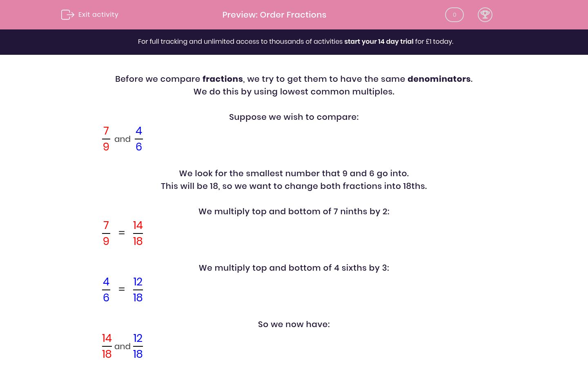Click the "So we now have:" text
This screenshot has height=368, width=588.
294,324
